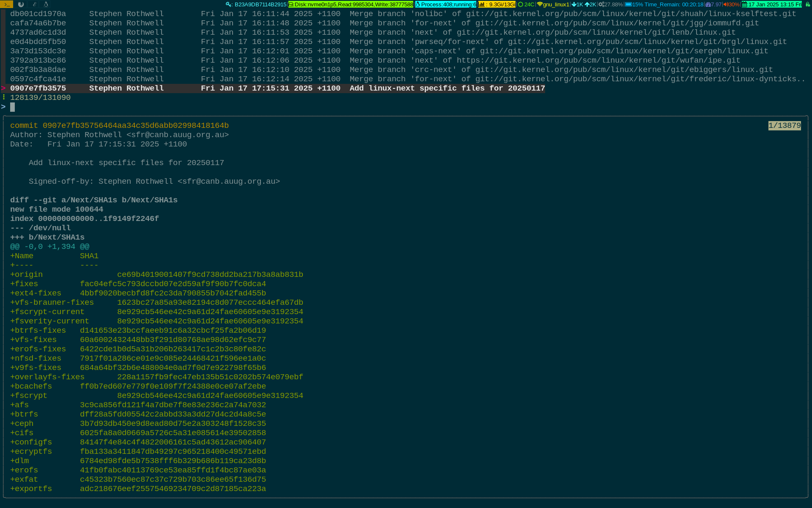This screenshot has height=508, width=812.
Task: Select commit e0d4bdd5fb50 pwrseq merge
Action: tap(398, 41)
